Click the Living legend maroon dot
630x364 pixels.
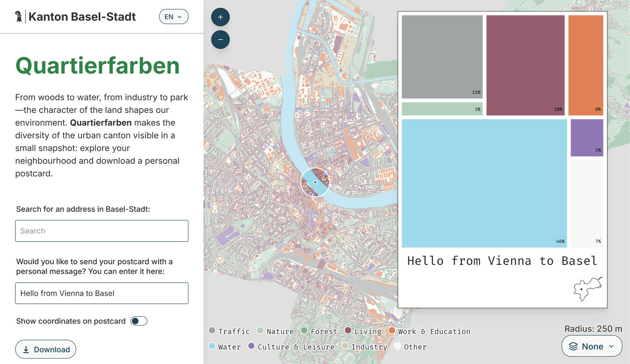pos(348,330)
